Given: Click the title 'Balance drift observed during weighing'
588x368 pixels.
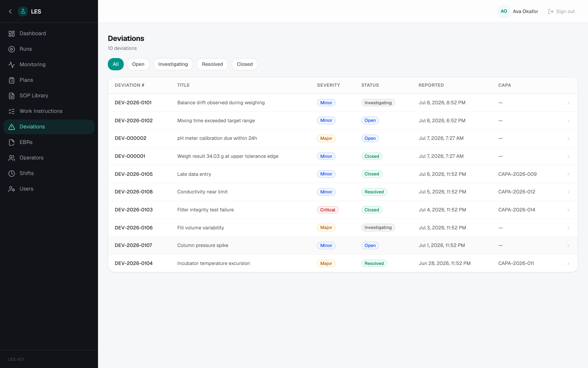Looking at the screenshot, I should 221,103.
